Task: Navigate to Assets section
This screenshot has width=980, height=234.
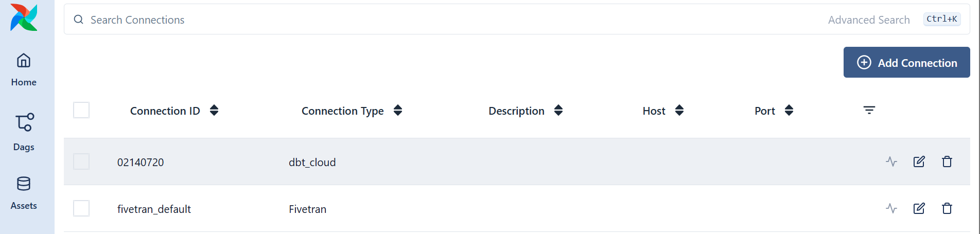Action: pyautogui.click(x=24, y=193)
